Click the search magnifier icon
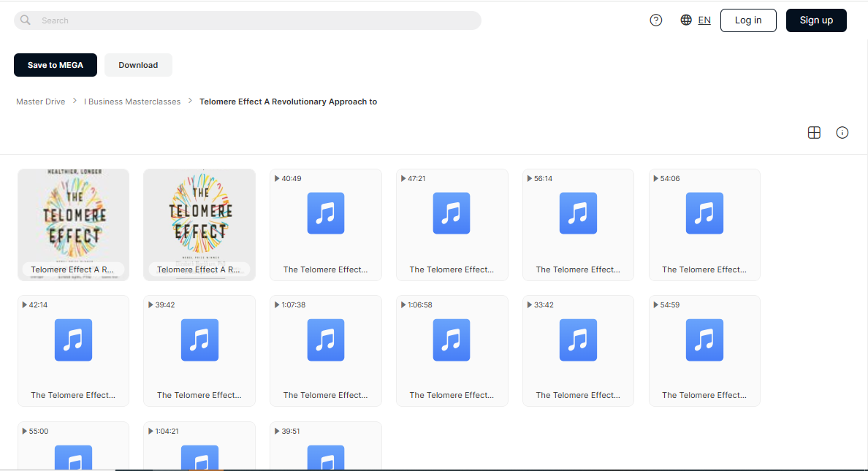This screenshot has height=471, width=868. 26,20
